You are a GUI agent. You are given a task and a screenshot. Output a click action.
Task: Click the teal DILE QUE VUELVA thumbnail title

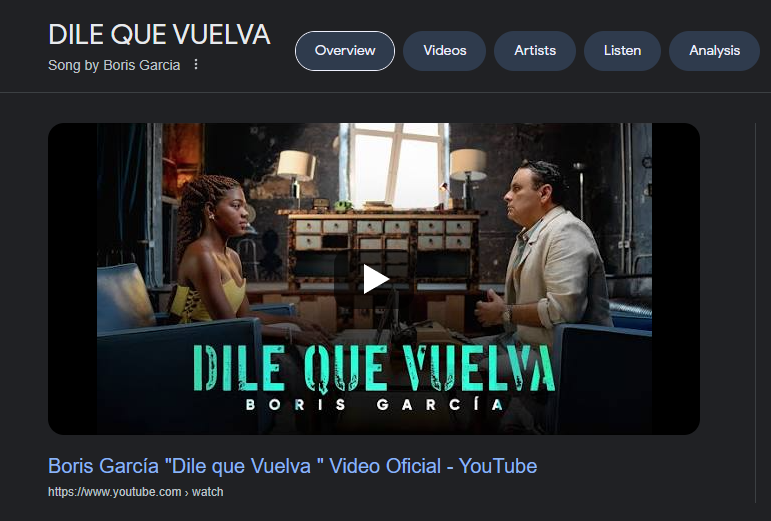[x=374, y=368]
